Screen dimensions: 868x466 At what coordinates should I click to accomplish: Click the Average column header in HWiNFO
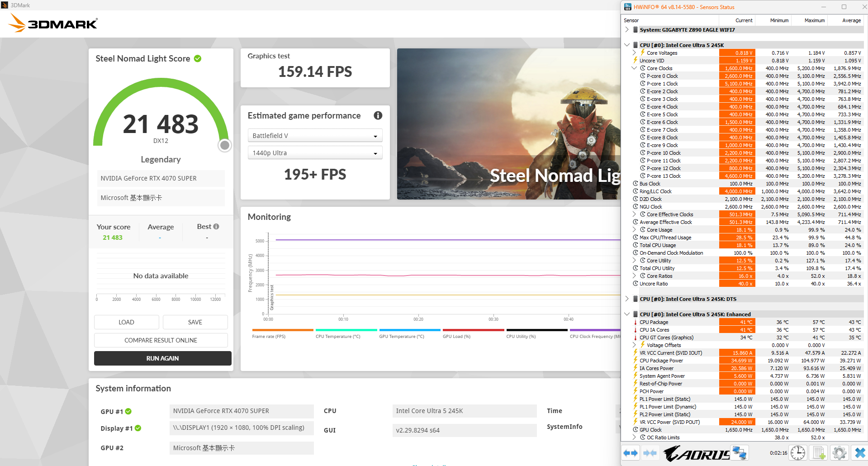coord(845,20)
